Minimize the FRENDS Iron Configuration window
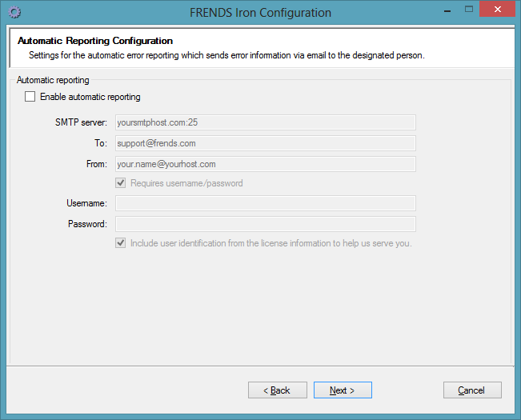Image resolution: width=521 pixels, height=420 pixels. [447, 10]
